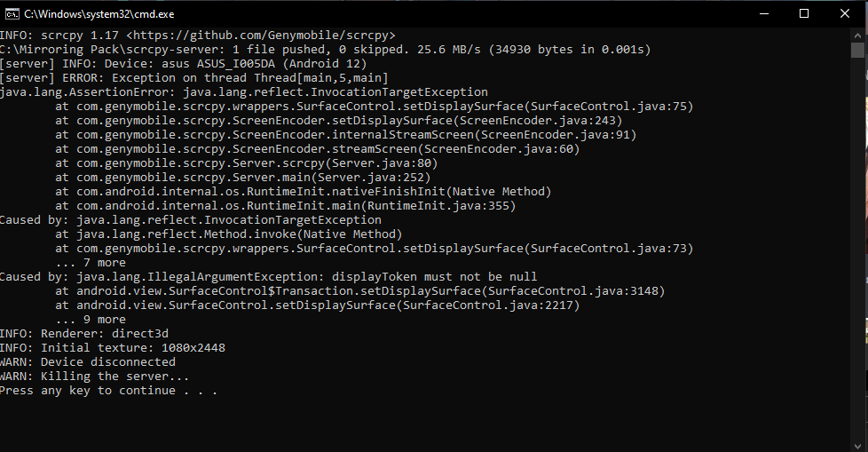Minimize the cmd.exe window
This screenshot has height=452, width=868.
coord(762,13)
